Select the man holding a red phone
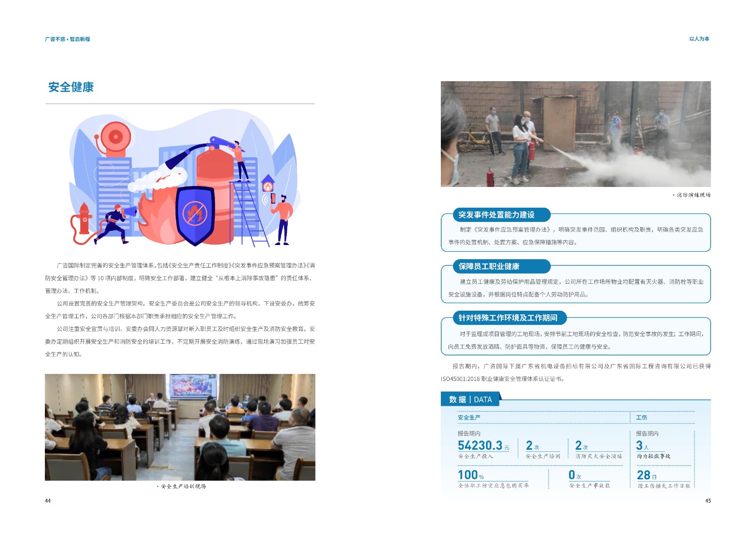Viewport: 756px width, 534px height. coord(283,218)
